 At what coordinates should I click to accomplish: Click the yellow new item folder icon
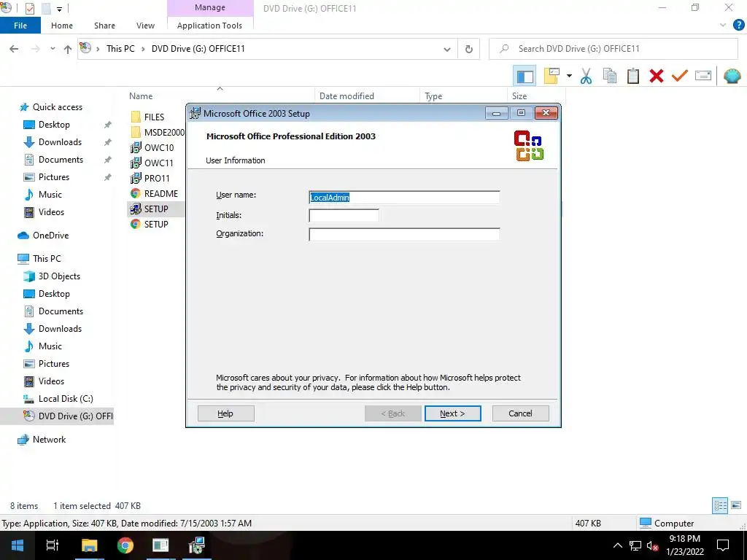coord(551,76)
